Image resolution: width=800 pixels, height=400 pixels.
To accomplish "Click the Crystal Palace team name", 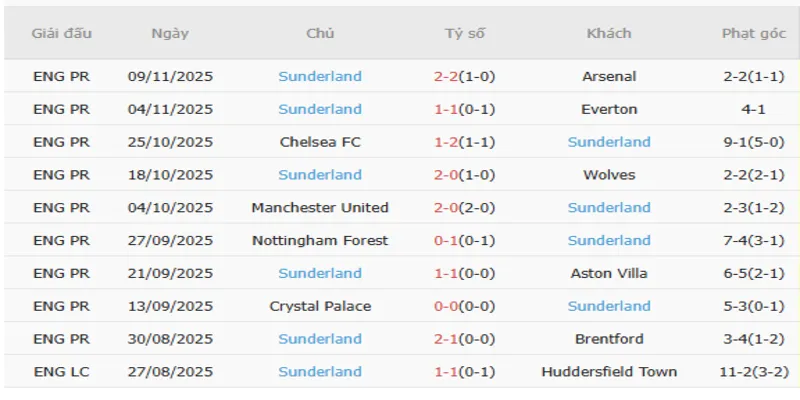I will [x=320, y=306].
